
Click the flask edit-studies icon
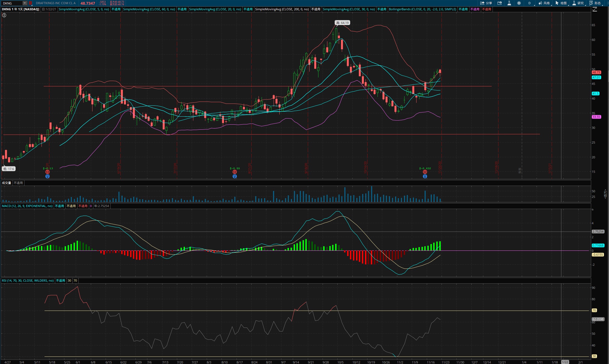pos(509,3)
